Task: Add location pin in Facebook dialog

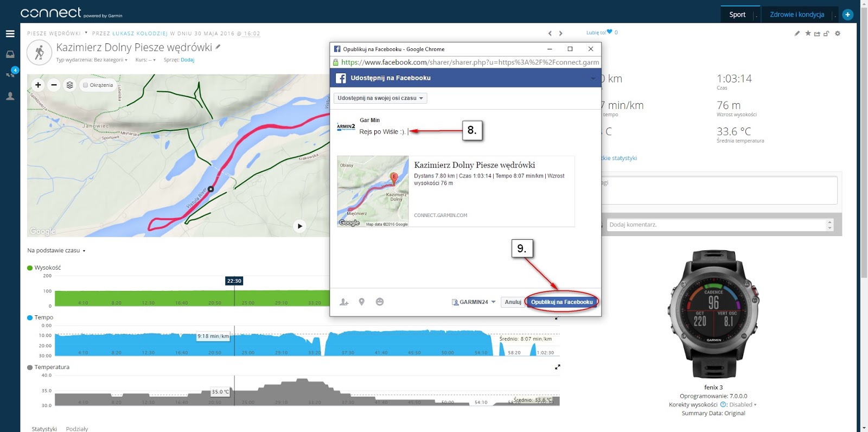Action: pos(362,302)
